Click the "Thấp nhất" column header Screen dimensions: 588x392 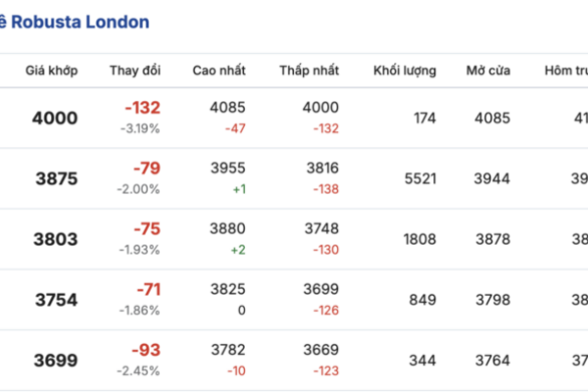tap(309, 72)
